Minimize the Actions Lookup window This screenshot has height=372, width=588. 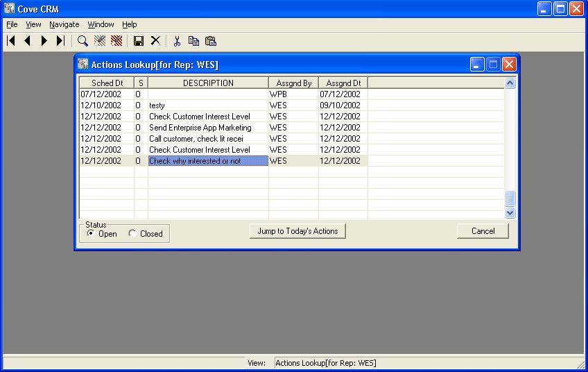[x=477, y=65]
